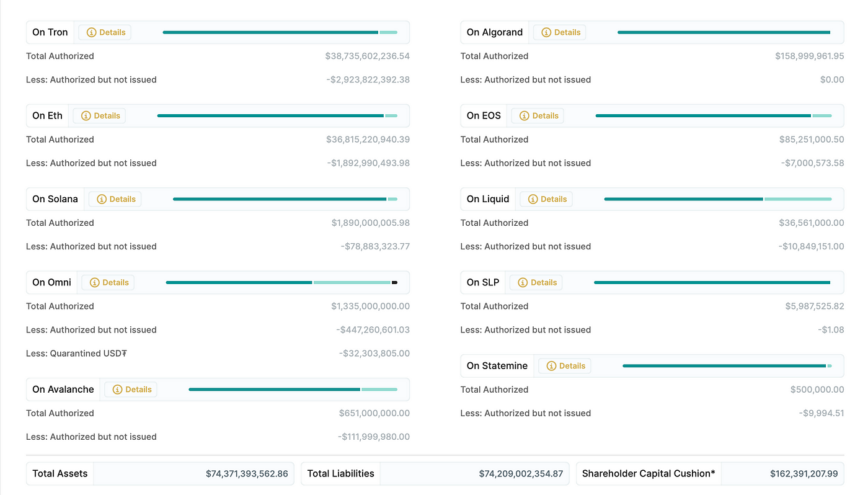Click the On Omni Details info icon
Image resolution: width=868 pixels, height=495 pixels.
click(x=95, y=282)
